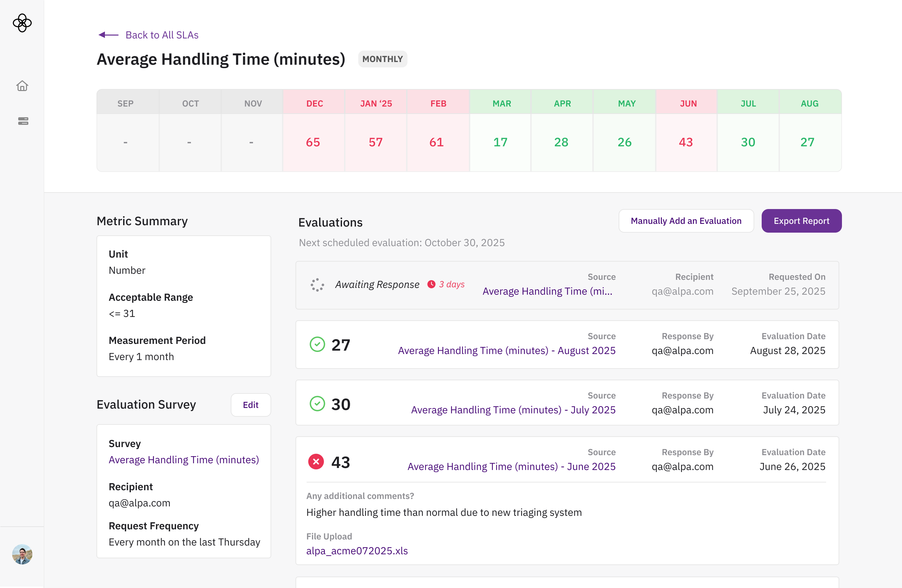Screen dimensions: 902x588
Task: Download the alpa_acme072025.xls file
Action: (x=357, y=551)
